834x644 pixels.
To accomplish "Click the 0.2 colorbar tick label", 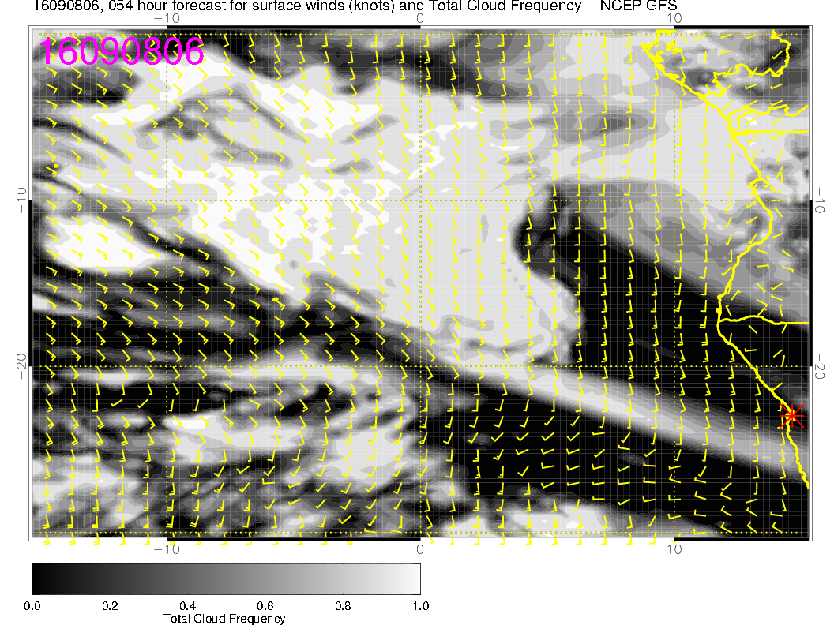I will point(110,606).
